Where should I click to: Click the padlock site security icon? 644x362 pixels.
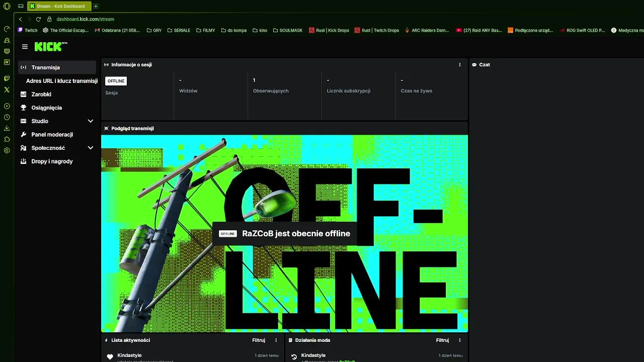(x=49, y=19)
